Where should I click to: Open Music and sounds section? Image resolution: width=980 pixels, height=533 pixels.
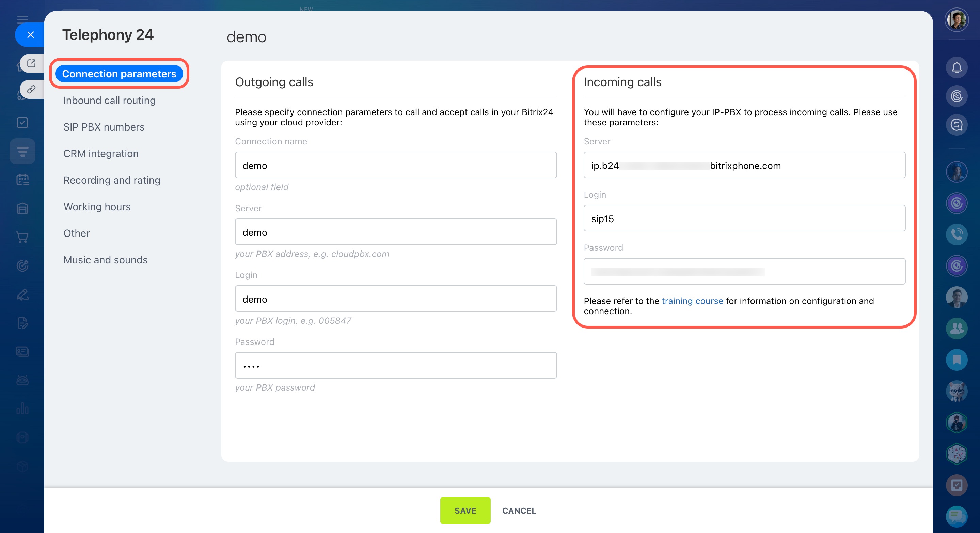[x=105, y=260]
